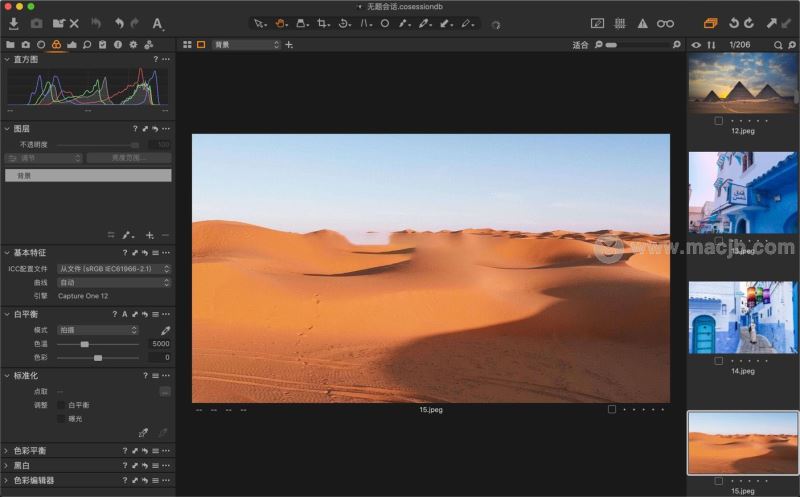Tick the selection checkbox under 12.jpeg
Image resolution: width=800 pixels, height=497 pixels.
point(720,120)
